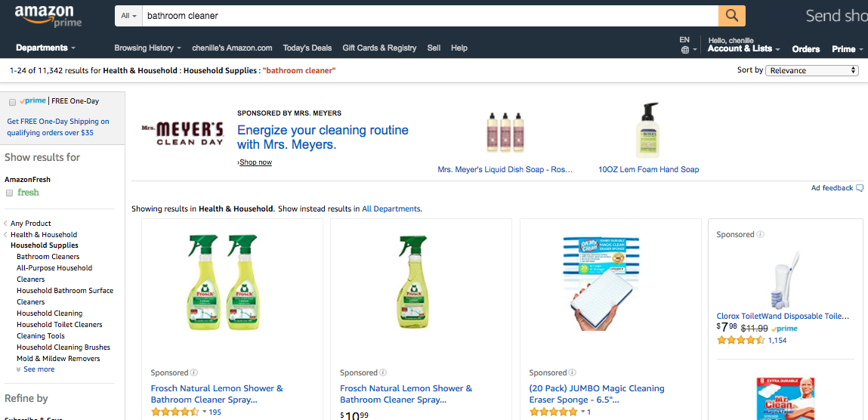
Task: Check the AmazonFresh fresh checkbox
Action: pyautogui.click(x=10, y=193)
